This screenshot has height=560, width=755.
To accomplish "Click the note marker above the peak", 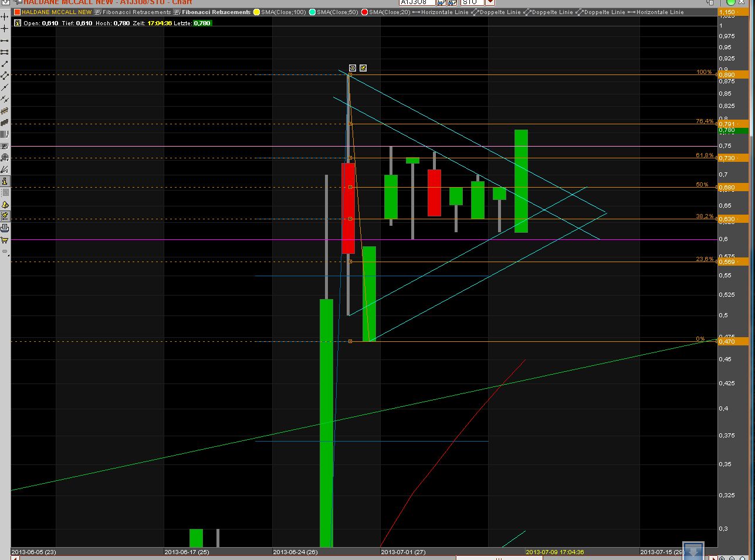I will point(363,68).
